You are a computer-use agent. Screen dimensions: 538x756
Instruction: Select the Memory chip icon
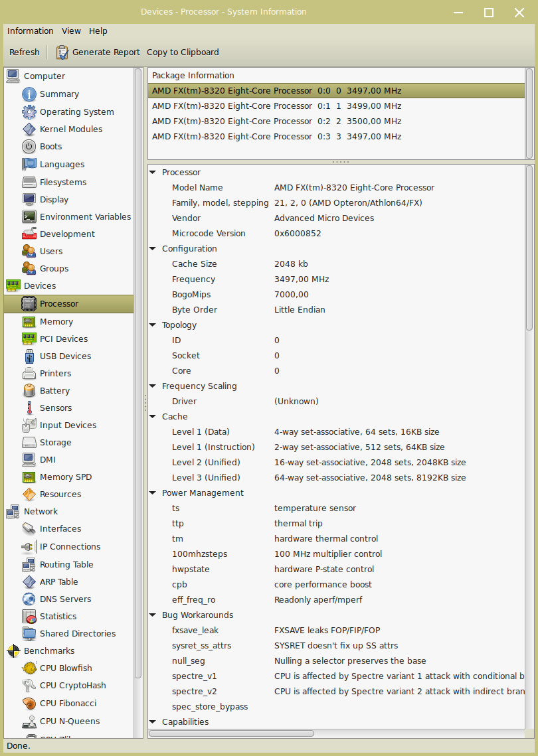click(29, 322)
